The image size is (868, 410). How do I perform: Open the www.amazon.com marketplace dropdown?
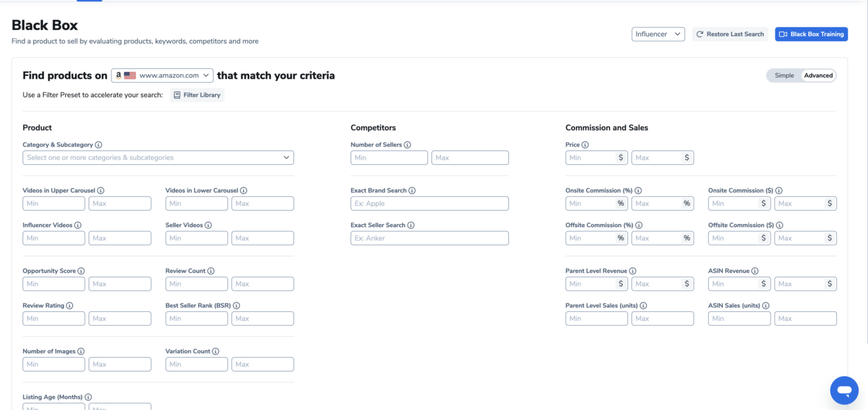[x=162, y=76]
